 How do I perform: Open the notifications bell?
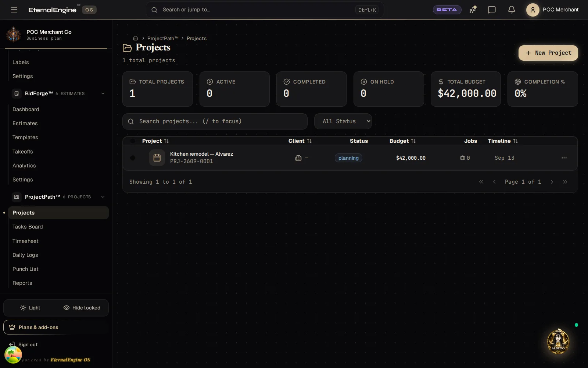pos(512,10)
